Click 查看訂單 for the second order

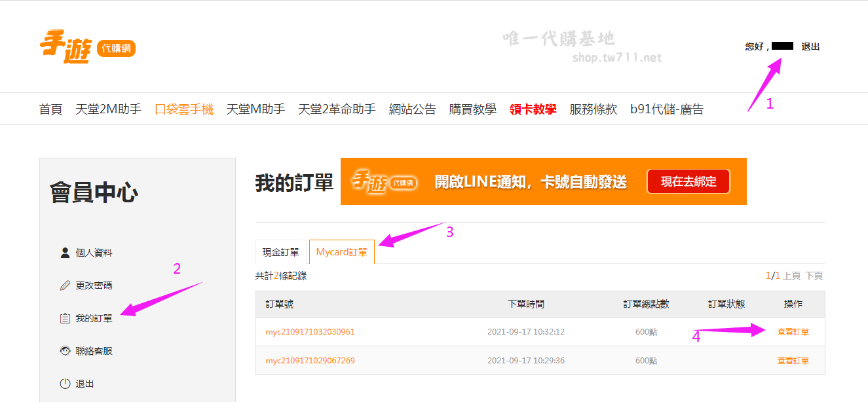(x=793, y=361)
